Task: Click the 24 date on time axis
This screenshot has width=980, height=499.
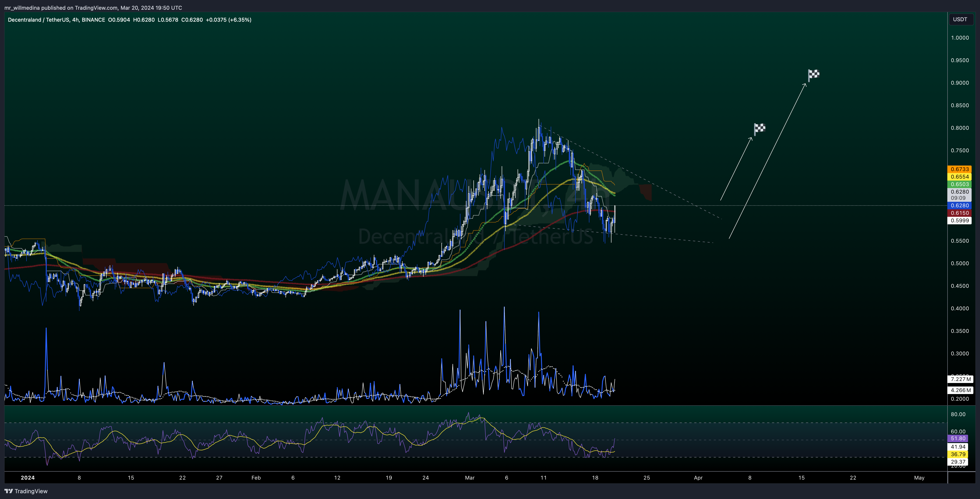Action: 425,478
